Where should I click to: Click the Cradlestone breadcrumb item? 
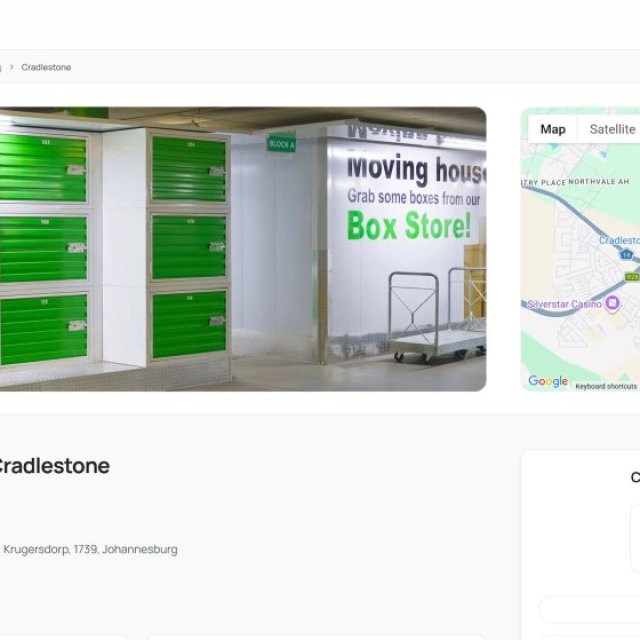[x=46, y=67]
